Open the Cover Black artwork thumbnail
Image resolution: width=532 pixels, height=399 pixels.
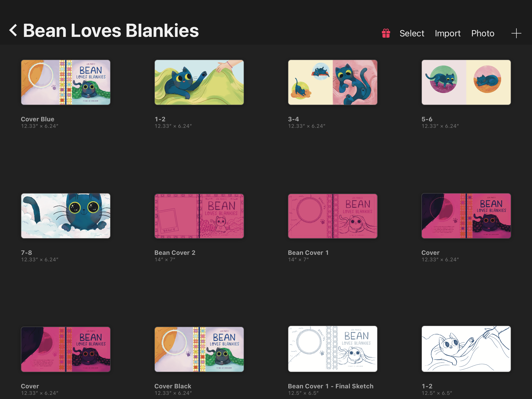199,349
